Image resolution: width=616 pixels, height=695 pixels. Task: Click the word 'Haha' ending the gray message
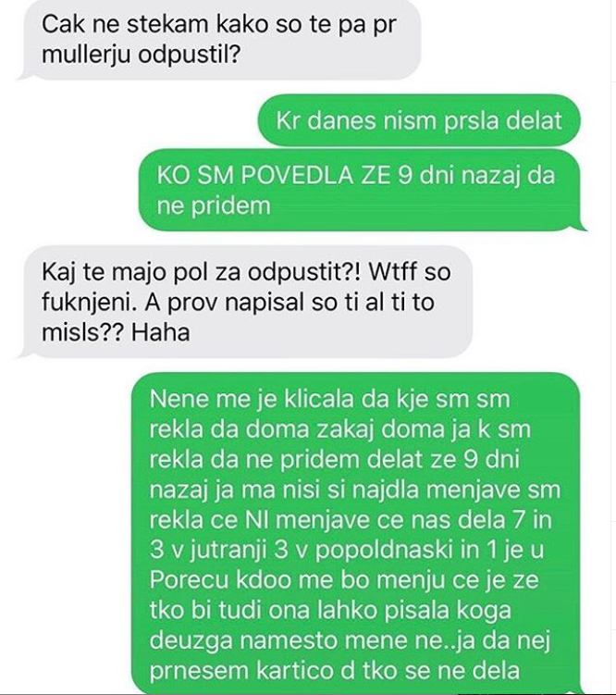[x=161, y=333]
